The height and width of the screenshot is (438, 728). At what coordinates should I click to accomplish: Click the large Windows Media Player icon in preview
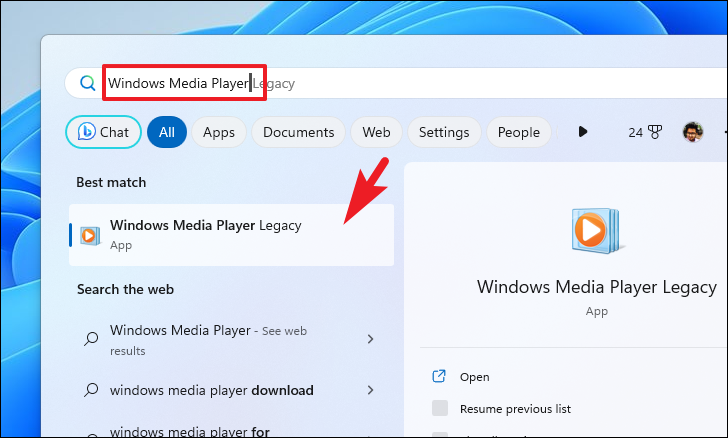coord(595,231)
